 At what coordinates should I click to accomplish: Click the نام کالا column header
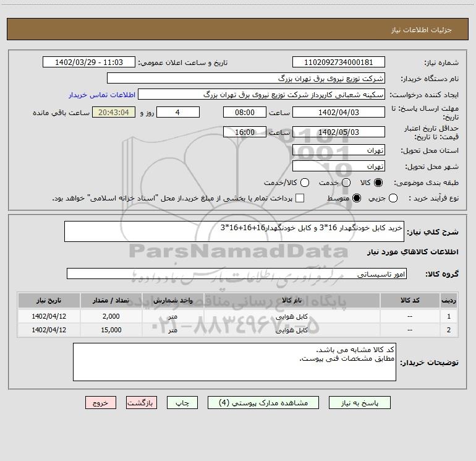[292, 300]
